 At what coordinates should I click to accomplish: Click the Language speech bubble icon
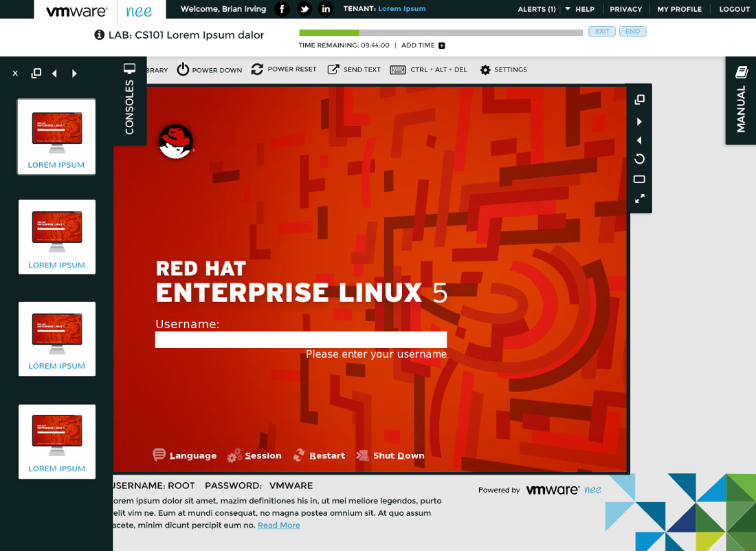click(159, 455)
